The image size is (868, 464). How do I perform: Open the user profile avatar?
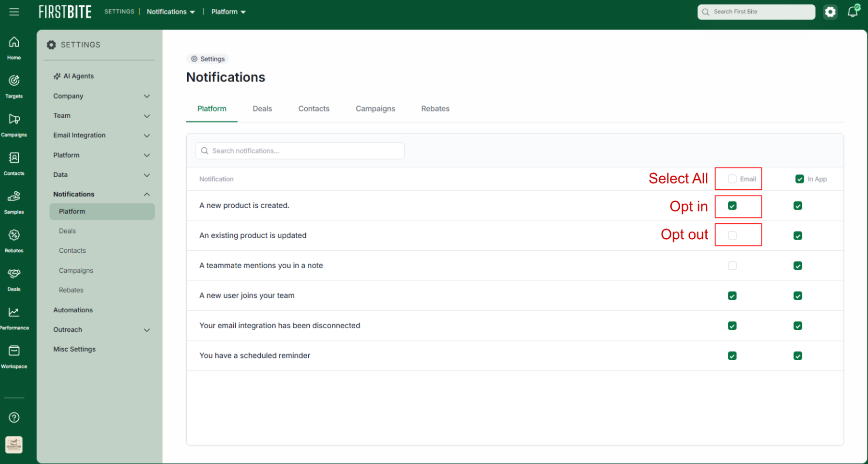pyautogui.click(x=14, y=445)
